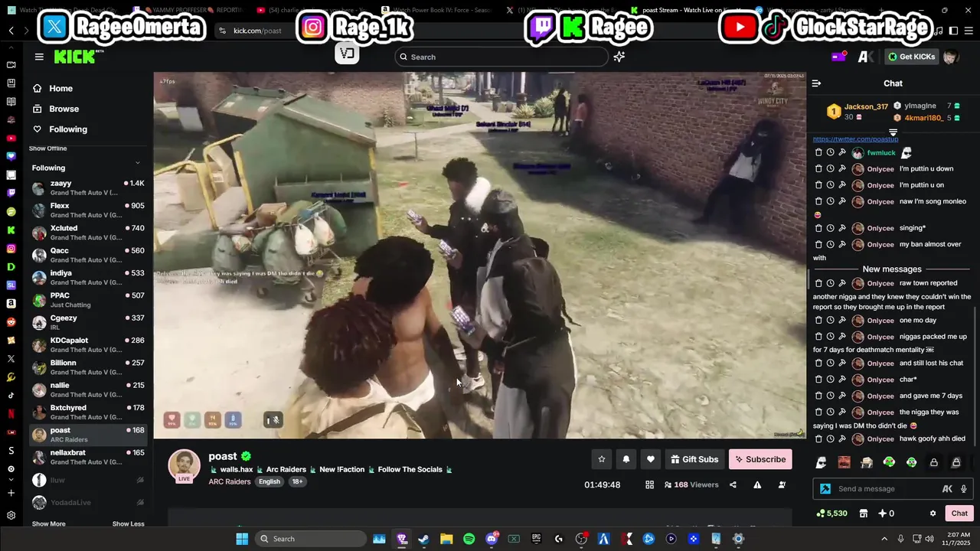Open Browse in sidebar
980x551 pixels.
point(64,109)
